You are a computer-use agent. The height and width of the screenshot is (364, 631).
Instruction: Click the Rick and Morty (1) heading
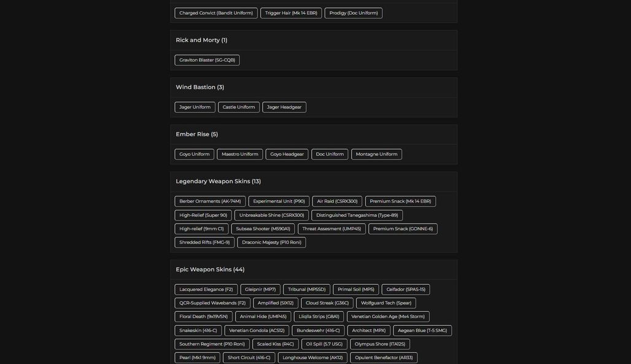[x=201, y=40]
